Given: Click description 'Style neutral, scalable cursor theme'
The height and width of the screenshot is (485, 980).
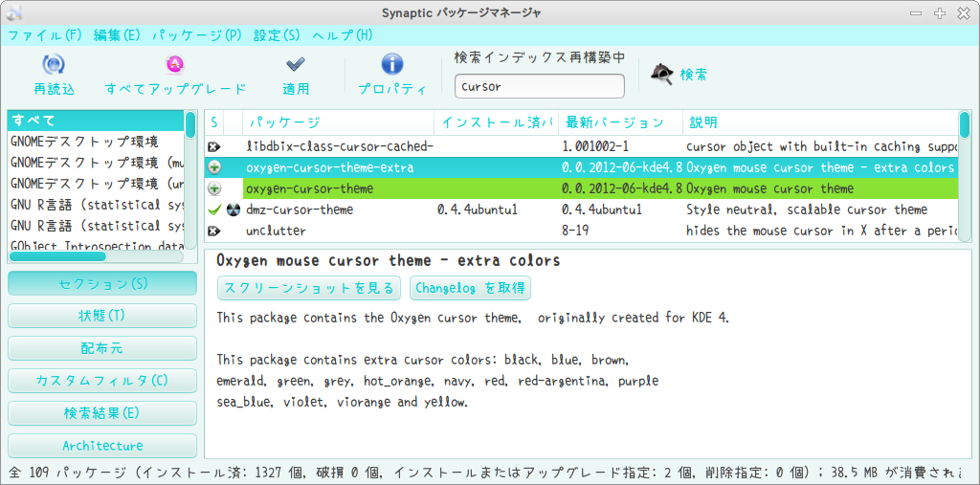Looking at the screenshot, I should point(806,209).
